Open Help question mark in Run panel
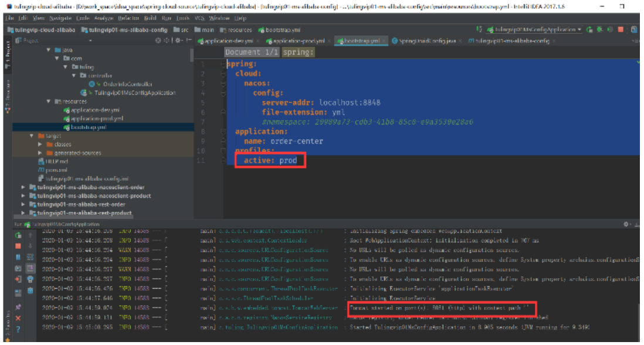 coord(18,329)
